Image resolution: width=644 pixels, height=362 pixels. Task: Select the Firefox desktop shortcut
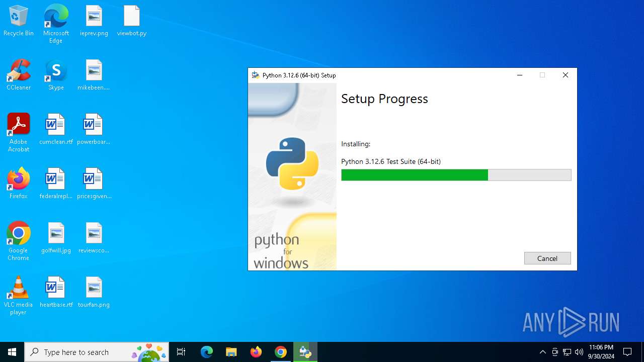pyautogui.click(x=19, y=184)
